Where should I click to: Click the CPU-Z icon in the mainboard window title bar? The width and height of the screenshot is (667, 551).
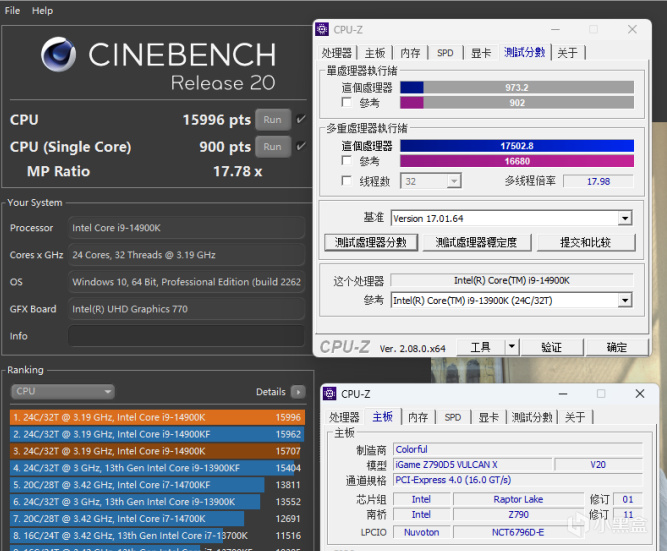[x=329, y=394]
